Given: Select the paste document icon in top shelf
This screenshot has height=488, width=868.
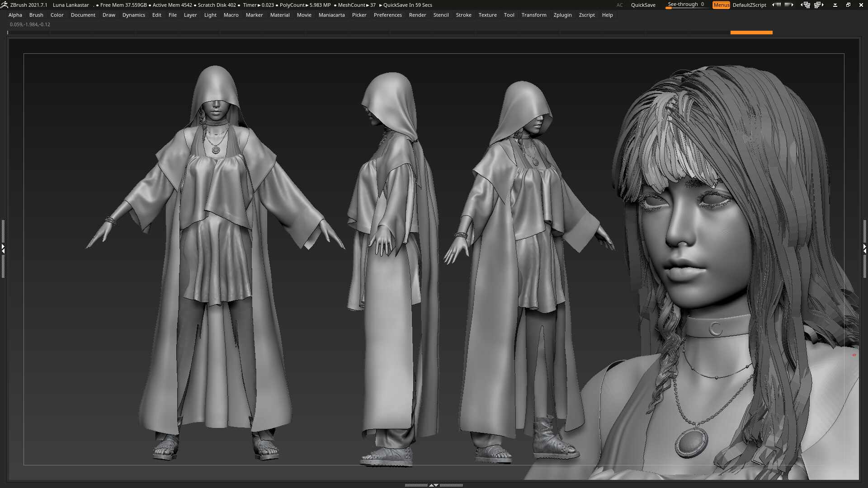Looking at the screenshot, I should (x=818, y=5).
